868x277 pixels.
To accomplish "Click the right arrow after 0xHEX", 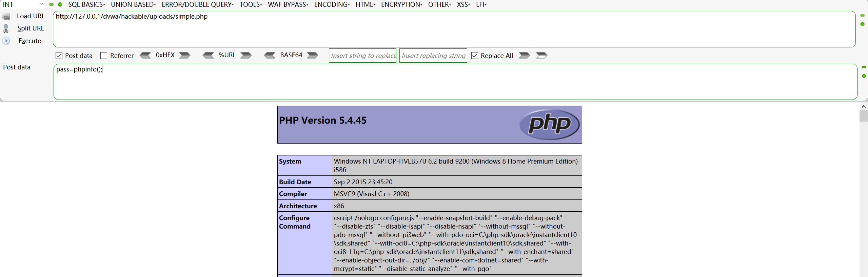I will 185,55.
